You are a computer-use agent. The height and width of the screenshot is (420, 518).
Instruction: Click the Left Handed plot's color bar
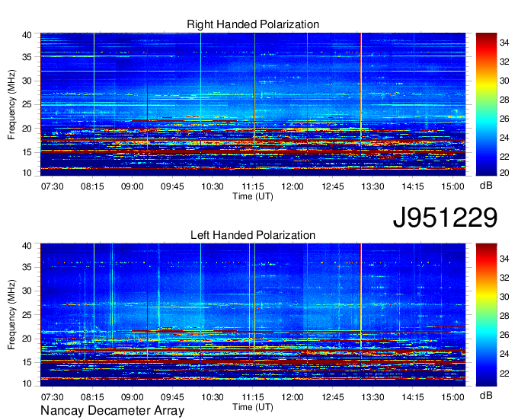(x=486, y=315)
